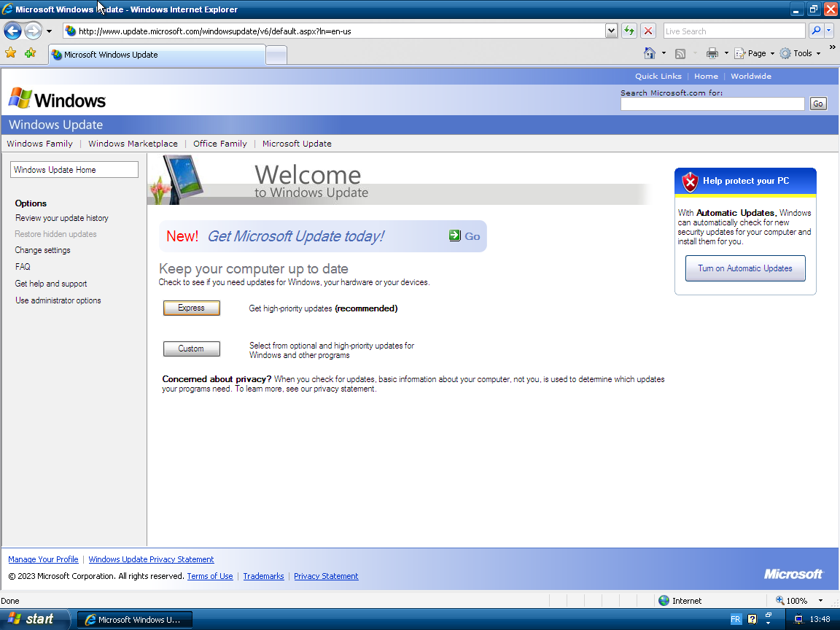Open the Terms of Use link
The height and width of the screenshot is (630, 840).
tap(210, 577)
